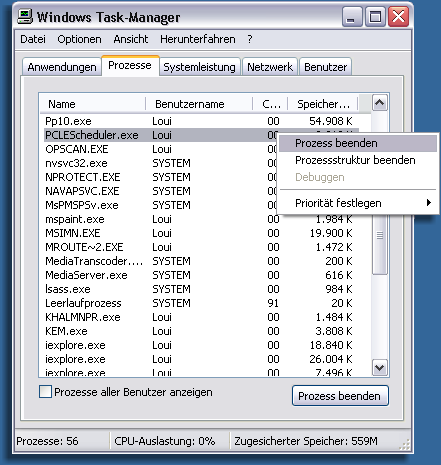Click the window resize grip in status bar

pyautogui.click(x=404, y=444)
